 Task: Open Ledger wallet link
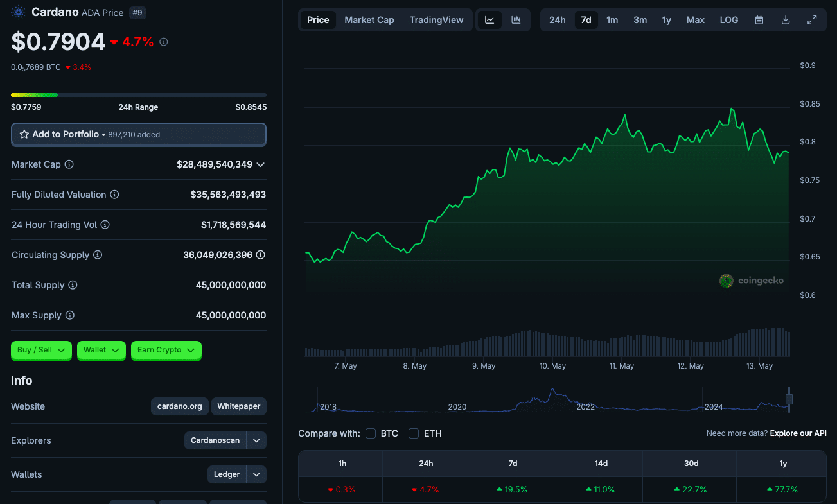(227, 474)
